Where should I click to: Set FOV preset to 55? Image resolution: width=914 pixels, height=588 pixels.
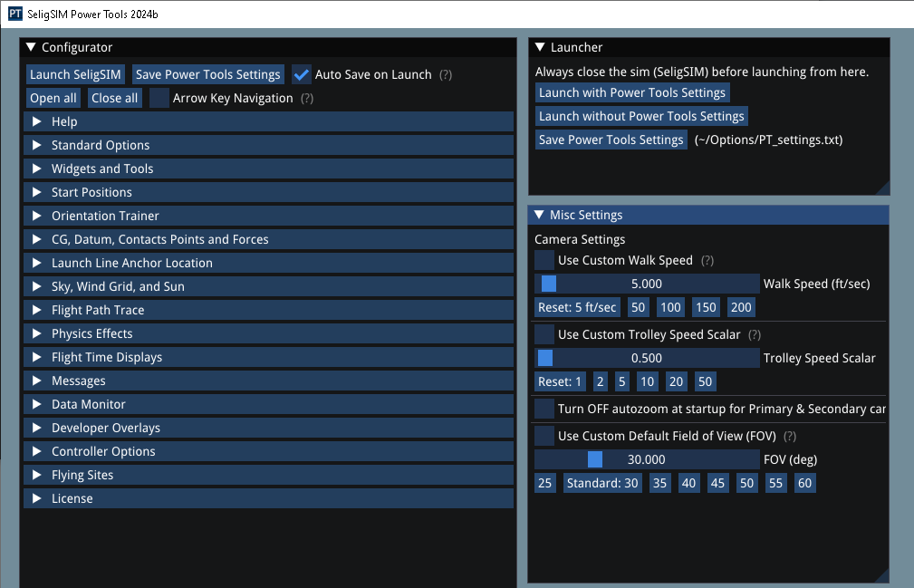pos(775,483)
